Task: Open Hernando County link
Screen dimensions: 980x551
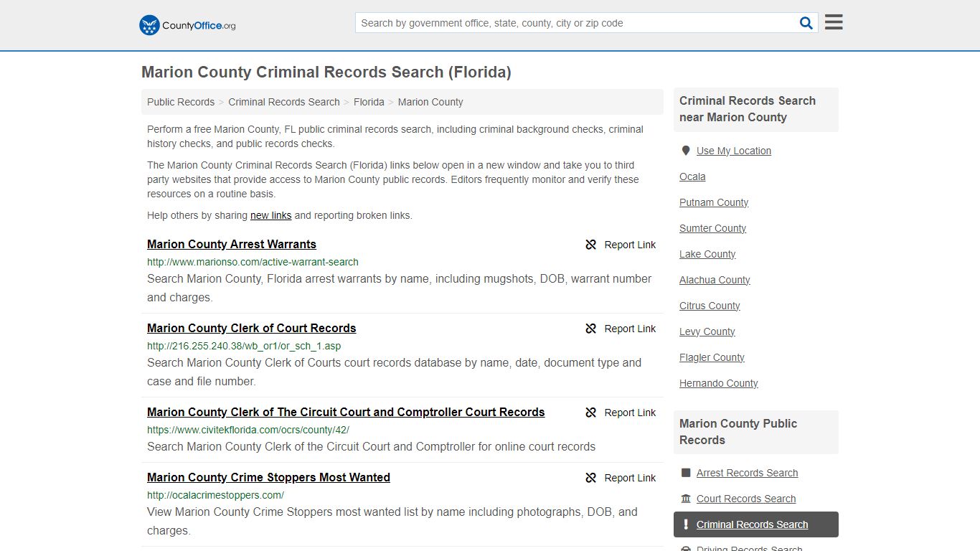Action: click(718, 383)
